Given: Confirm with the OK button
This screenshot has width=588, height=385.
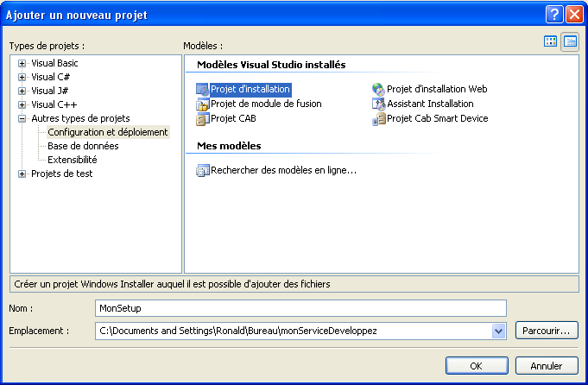Looking at the screenshot, I should [476, 366].
